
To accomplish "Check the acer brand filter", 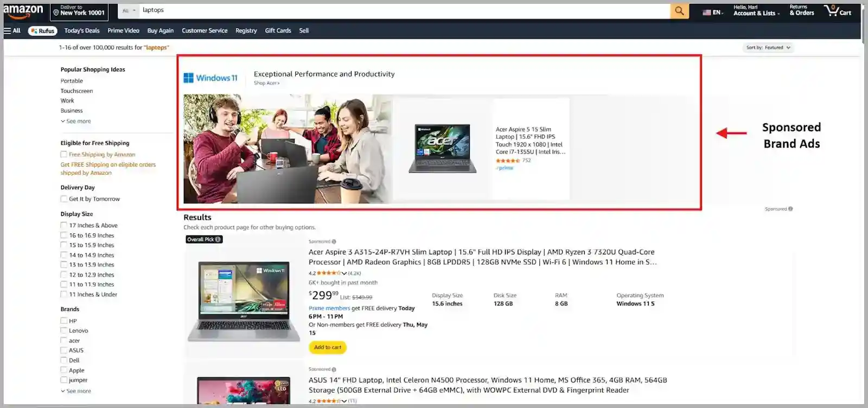I will (64, 341).
